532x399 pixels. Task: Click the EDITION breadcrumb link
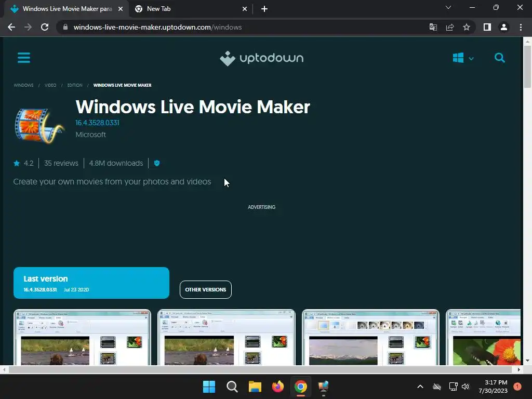[x=75, y=85]
